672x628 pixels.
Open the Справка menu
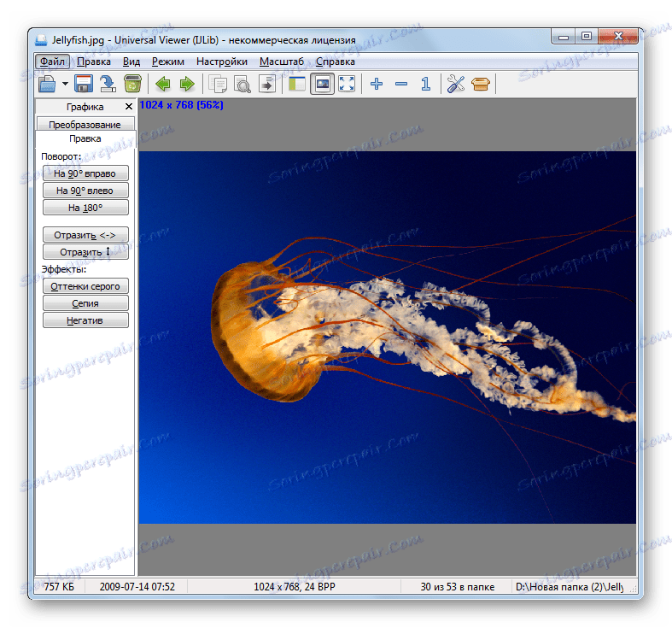[335, 62]
